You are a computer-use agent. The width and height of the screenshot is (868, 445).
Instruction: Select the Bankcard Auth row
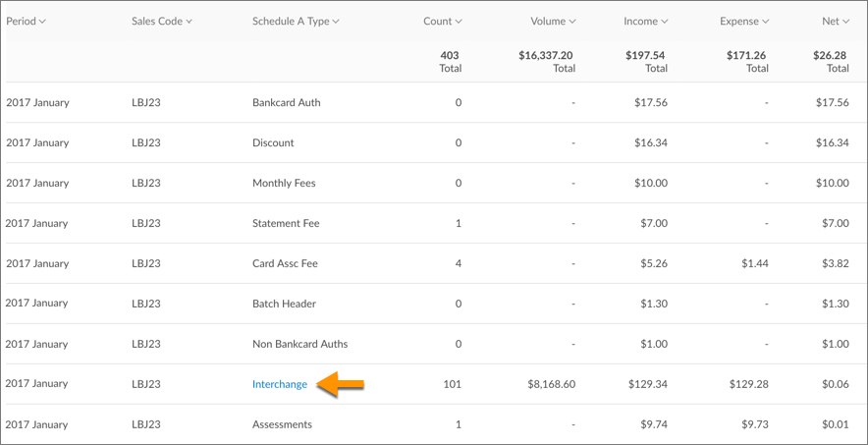[286, 102]
